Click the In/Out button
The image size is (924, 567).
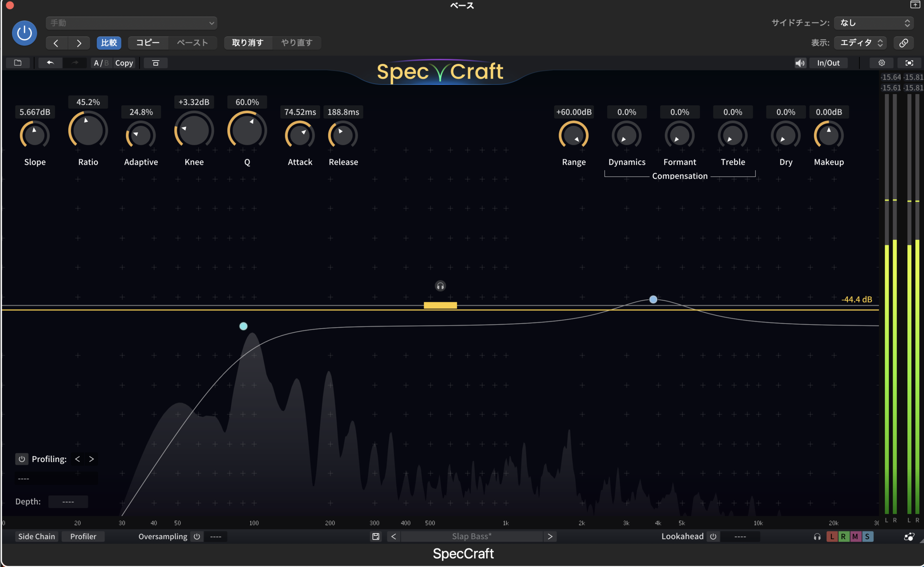tap(828, 63)
